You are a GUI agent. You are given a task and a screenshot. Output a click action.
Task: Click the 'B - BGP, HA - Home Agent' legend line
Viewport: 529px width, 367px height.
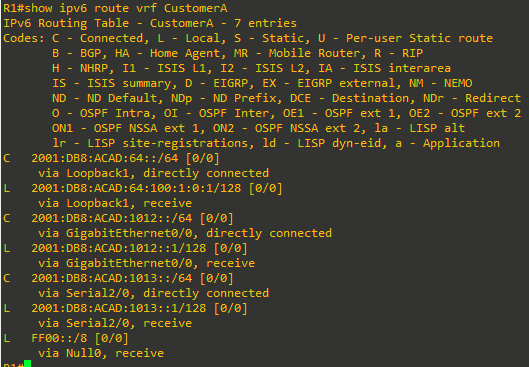coord(238,53)
